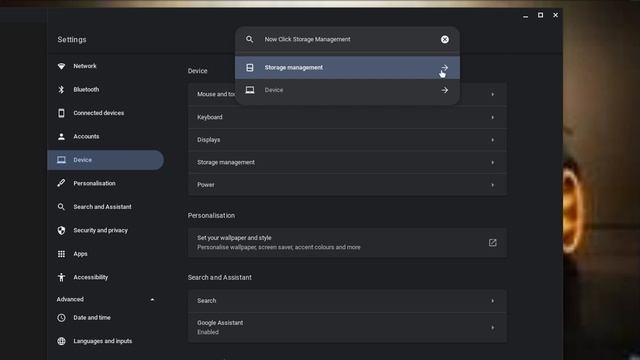The height and width of the screenshot is (360, 640).
Task: Click the Device section heading
Action: [x=198, y=71]
